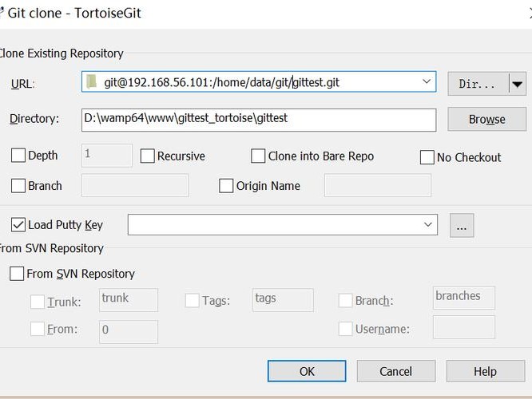Tick the Recursive checkbox

point(147,156)
